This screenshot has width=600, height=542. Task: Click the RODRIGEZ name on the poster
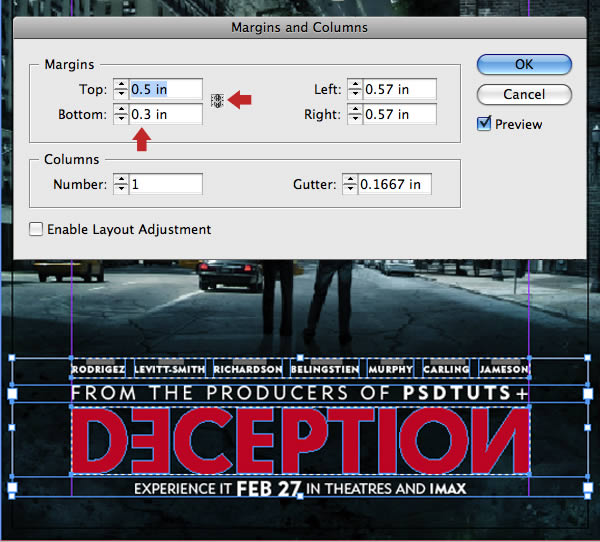point(98,369)
